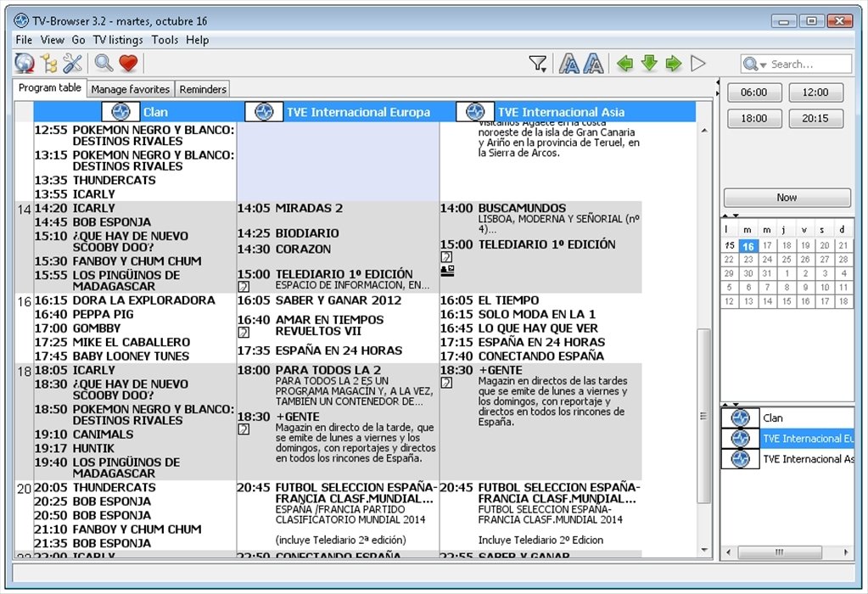
Task: Collapse the calendar panel divider arrows
Action: tap(731, 216)
